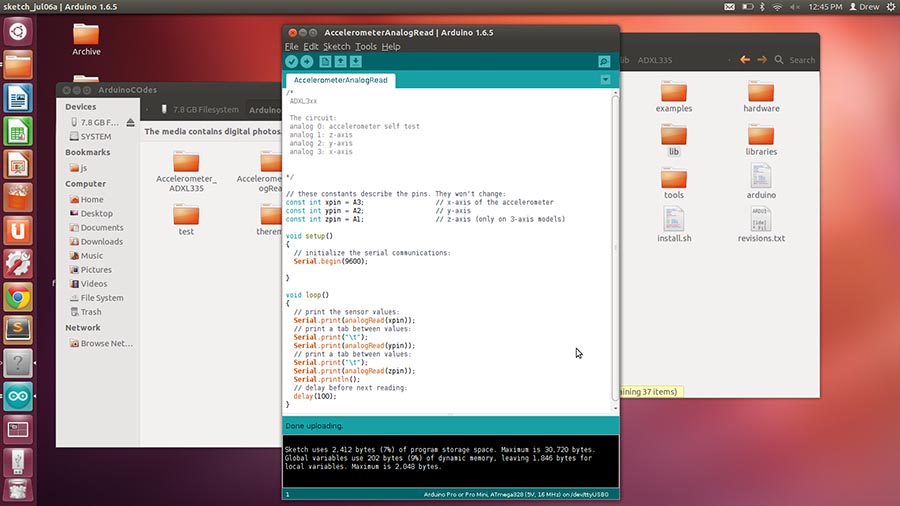Open the Help menu in Arduino
900x506 pixels.
tap(391, 46)
